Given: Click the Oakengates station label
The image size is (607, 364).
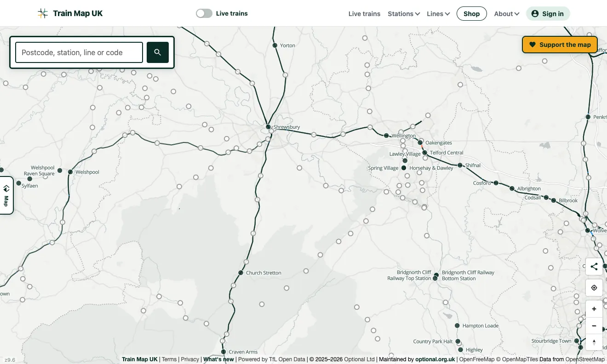Looking at the screenshot, I should pos(439,143).
